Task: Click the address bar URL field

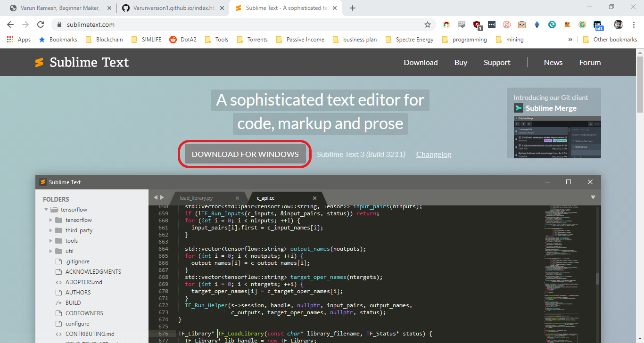Action: point(240,24)
